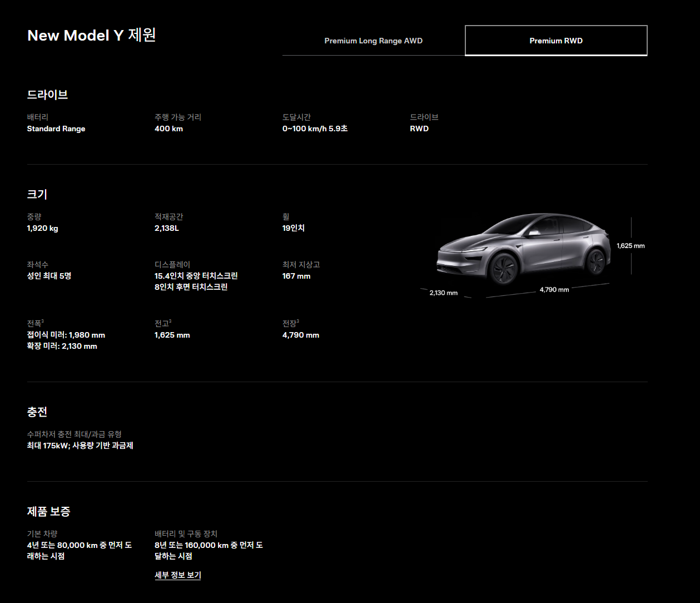700x603 pixels.
Task: Click the 4,790 mm label under car image
Action: [x=554, y=290]
